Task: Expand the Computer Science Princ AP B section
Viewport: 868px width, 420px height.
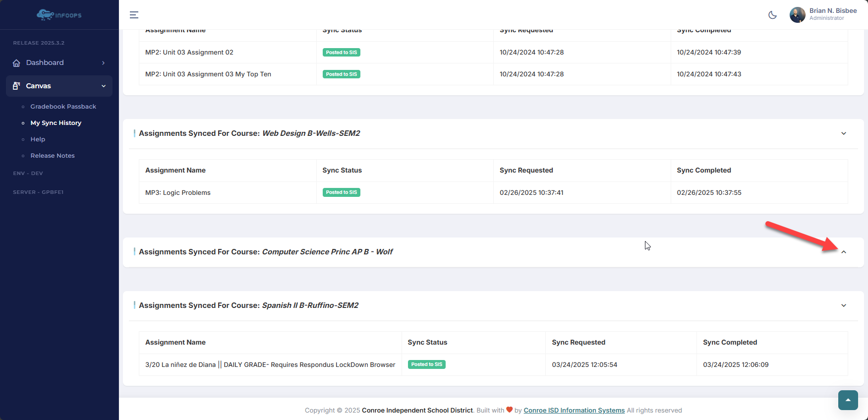Action: [x=843, y=252]
